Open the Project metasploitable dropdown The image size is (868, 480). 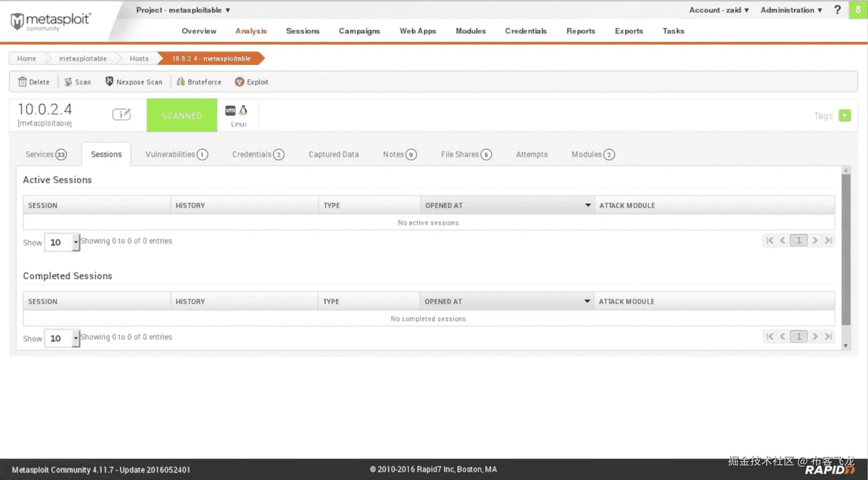click(x=183, y=10)
